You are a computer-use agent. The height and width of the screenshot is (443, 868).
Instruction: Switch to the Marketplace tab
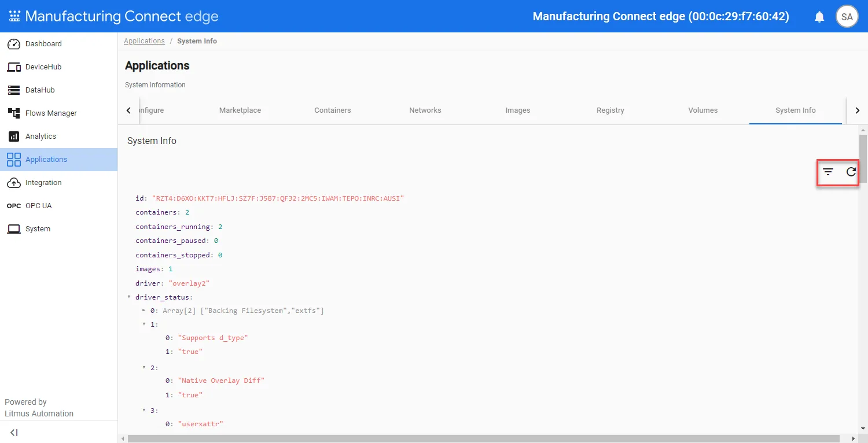point(240,110)
